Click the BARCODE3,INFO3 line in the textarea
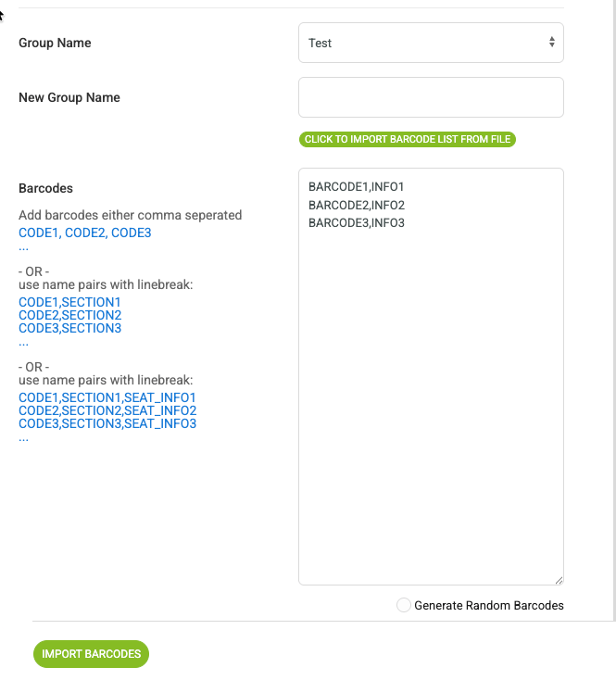Screen dimensions: 616x680 click(357, 223)
